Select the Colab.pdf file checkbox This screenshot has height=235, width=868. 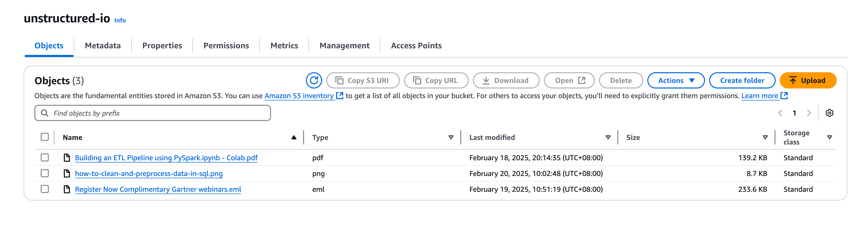click(45, 157)
